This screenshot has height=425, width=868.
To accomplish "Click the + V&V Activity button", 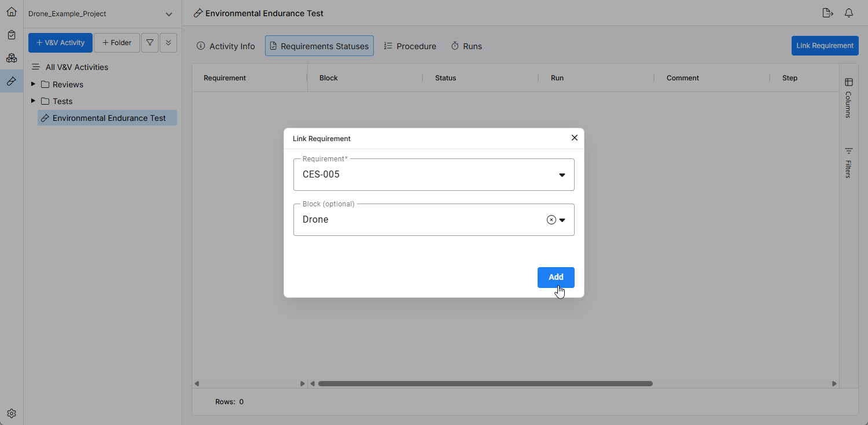I will coord(60,43).
